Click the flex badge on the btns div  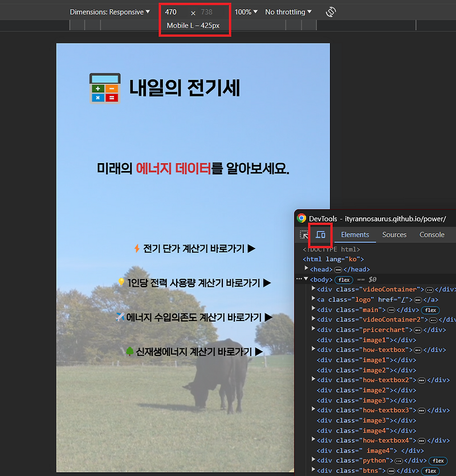click(x=431, y=470)
